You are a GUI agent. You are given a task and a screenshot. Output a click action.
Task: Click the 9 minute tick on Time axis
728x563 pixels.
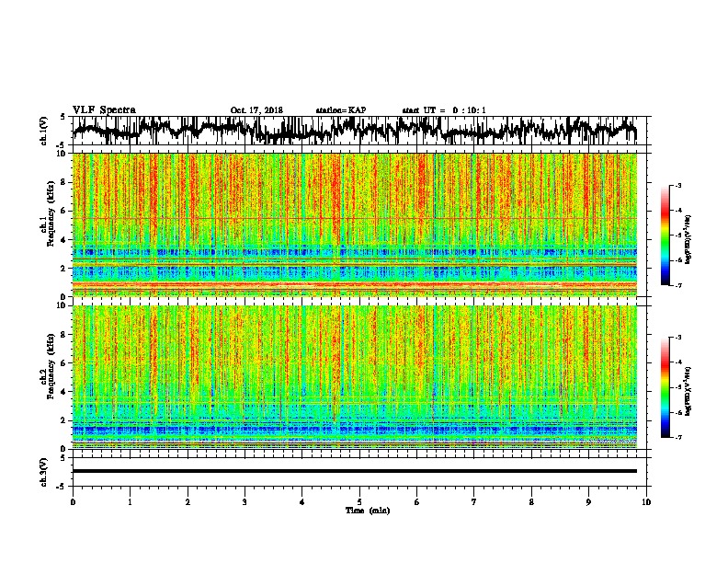[588, 502]
